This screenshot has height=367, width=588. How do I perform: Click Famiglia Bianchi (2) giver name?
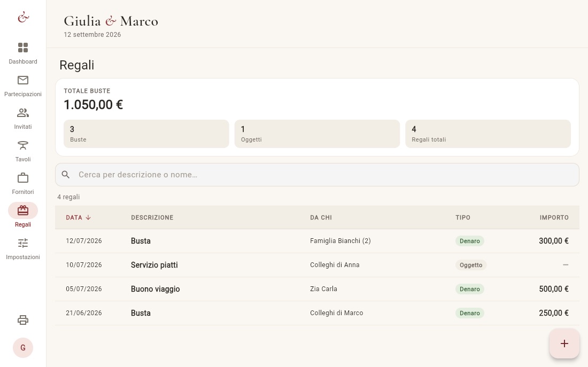tap(341, 241)
